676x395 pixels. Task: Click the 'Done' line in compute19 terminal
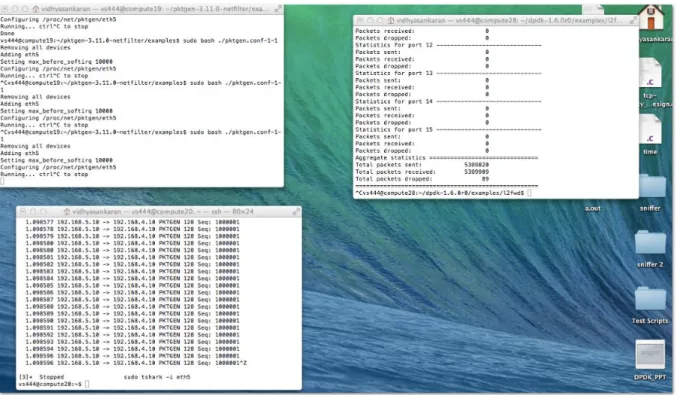(7, 33)
